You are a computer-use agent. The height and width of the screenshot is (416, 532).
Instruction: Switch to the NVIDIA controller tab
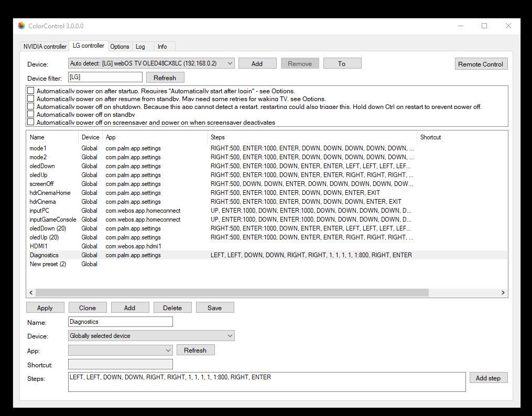point(45,47)
